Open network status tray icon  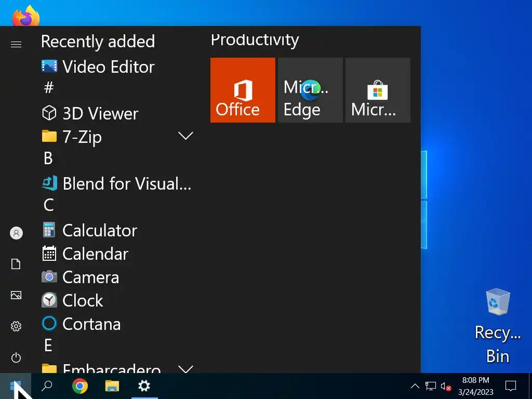431,386
